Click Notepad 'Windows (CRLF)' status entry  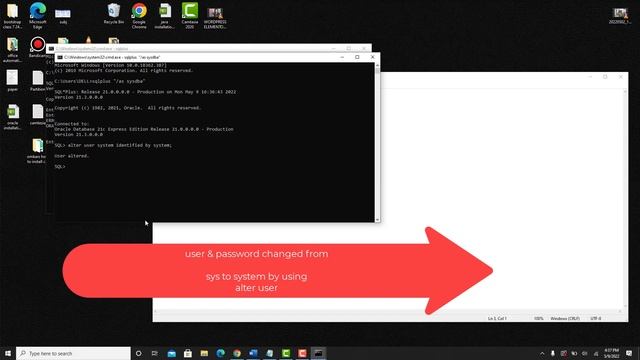[x=565, y=318]
